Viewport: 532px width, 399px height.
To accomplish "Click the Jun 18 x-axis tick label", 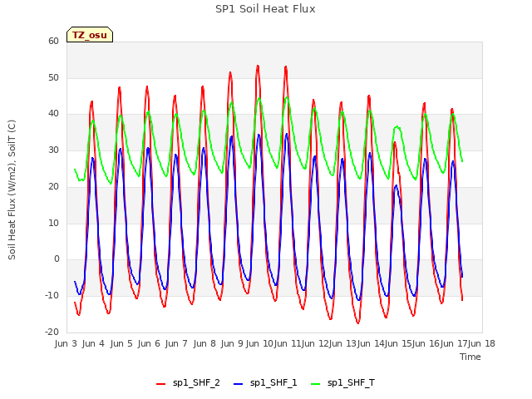I will pyautogui.click(x=481, y=343).
